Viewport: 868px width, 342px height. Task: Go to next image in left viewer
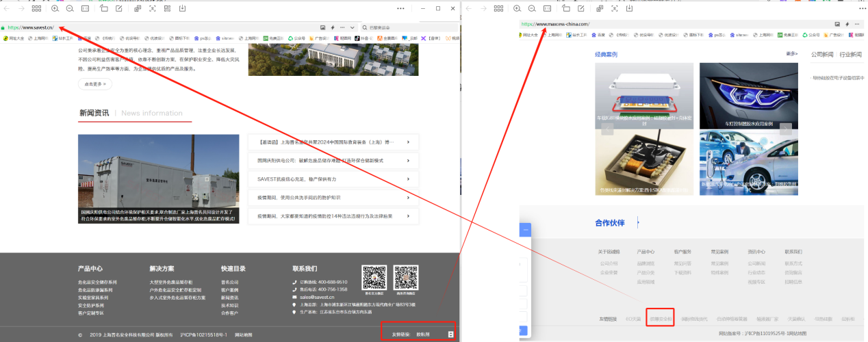click(x=22, y=8)
